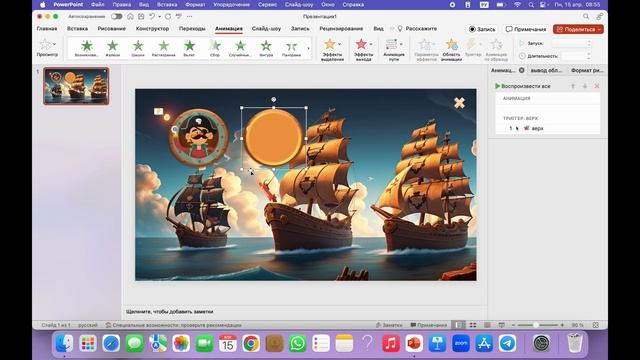Apply the Растворение entrance animation effect
The height and width of the screenshot is (360, 640).
click(x=164, y=48)
